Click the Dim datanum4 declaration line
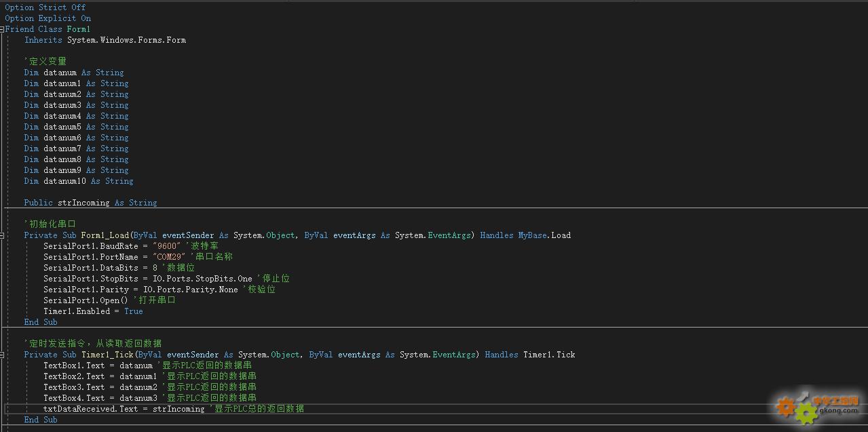 77,116
